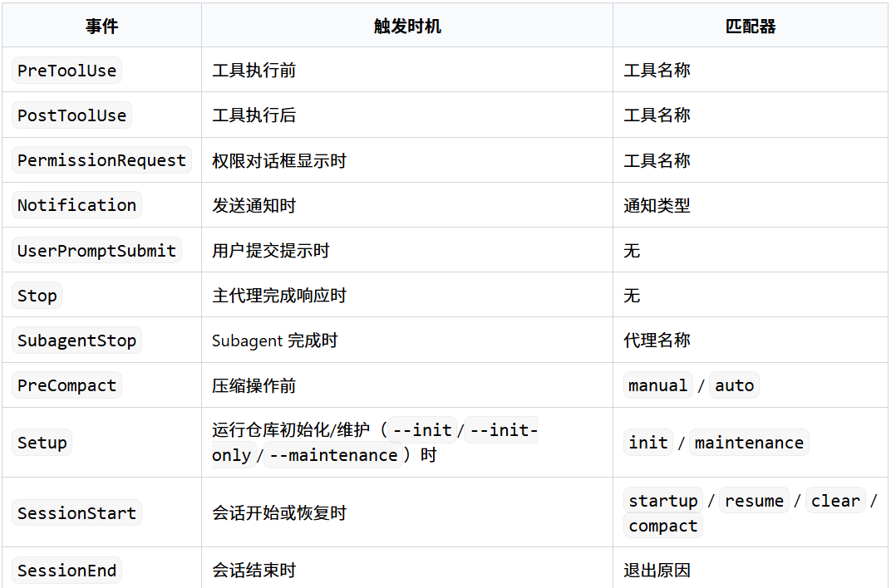
Task: Click 工具名称 in the PreToolUse row
Action: [657, 71]
